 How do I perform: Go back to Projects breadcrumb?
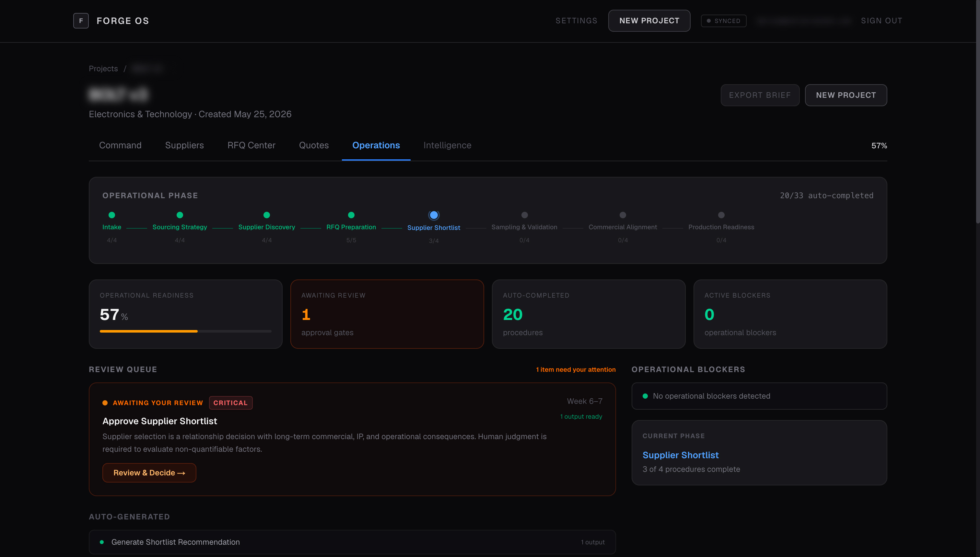coord(103,68)
